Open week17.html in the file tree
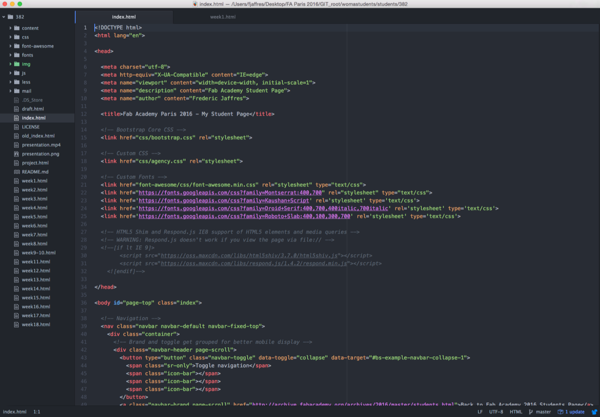Image resolution: width=600 pixels, height=417 pixels. 36,316
